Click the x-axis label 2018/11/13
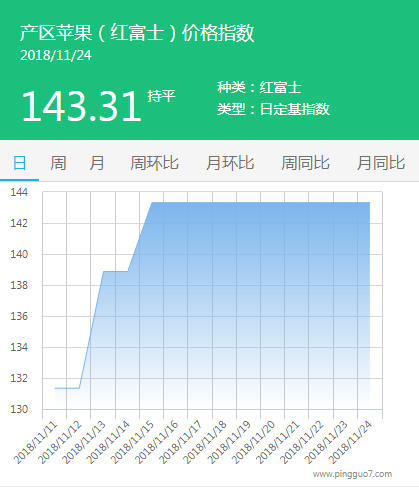This screenshot has width=419, height=487. (x=84, y=443)
